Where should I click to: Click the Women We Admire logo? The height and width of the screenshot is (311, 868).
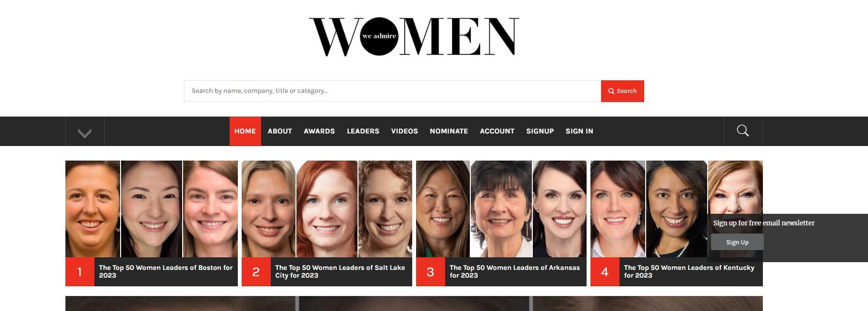pyautogui.click(x=414, y=37)
